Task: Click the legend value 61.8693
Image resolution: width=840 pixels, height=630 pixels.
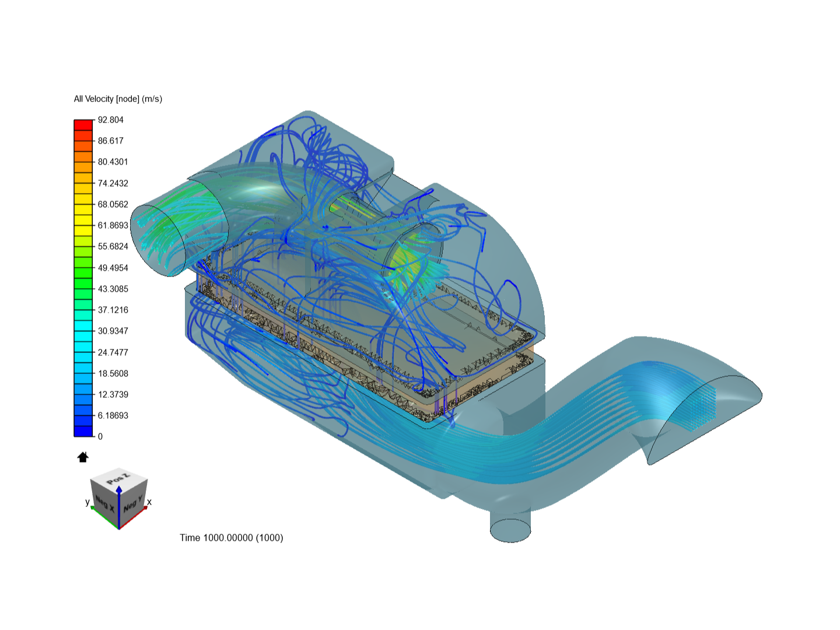Action: (x=113, y=225)
